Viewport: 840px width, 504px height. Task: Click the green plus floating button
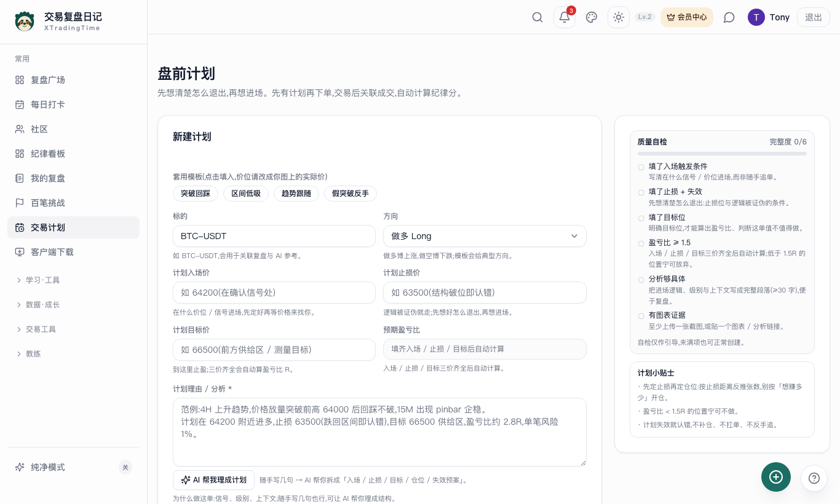(776, 477)
